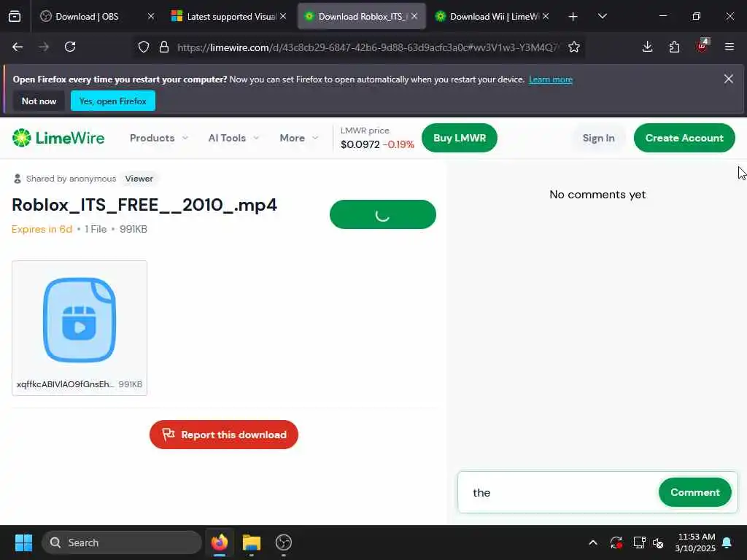The height and width of the screenshot is (560, 747).
Task: Reload the page with refresh icon
Action: click(x=70, y=47)
